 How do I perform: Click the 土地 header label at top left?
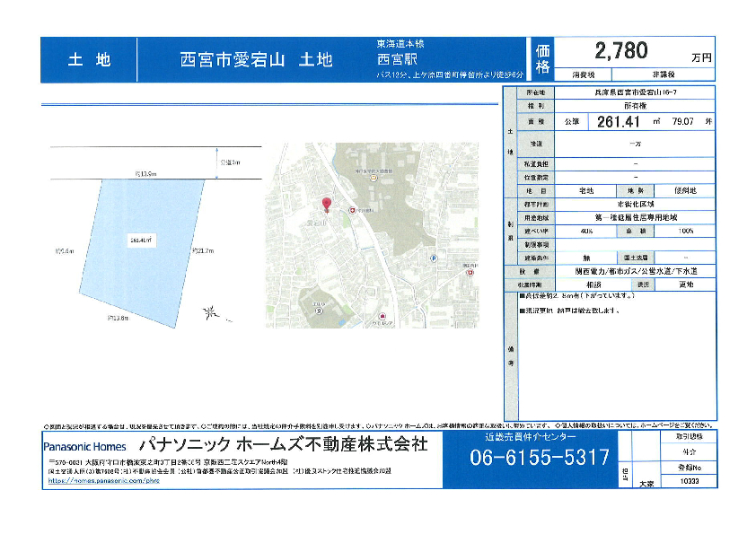[89, 60]
